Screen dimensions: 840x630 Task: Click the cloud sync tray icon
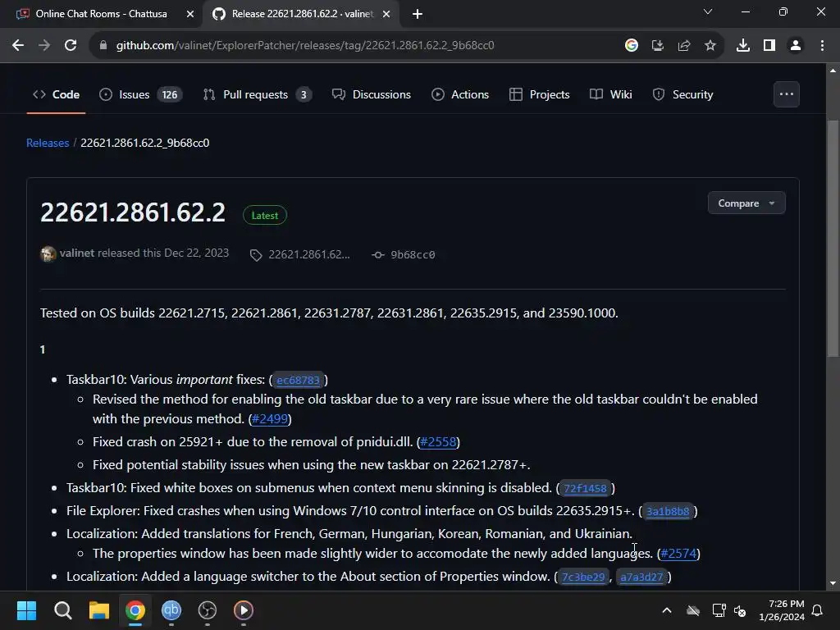tap(693, 610)
